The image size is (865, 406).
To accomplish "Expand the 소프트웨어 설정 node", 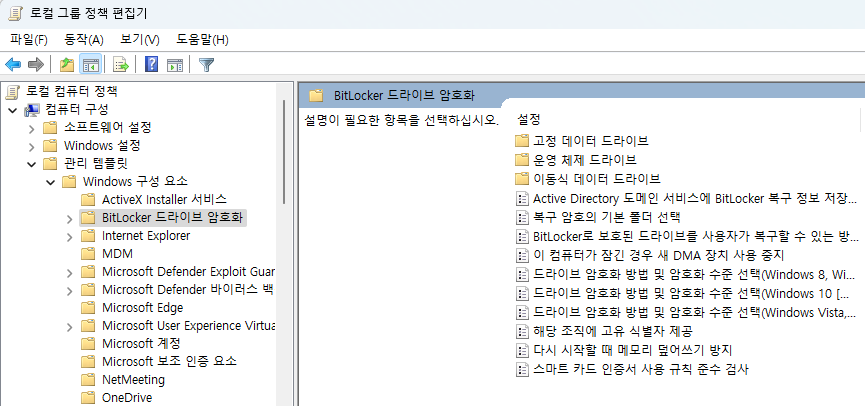I will coord(31,129).
